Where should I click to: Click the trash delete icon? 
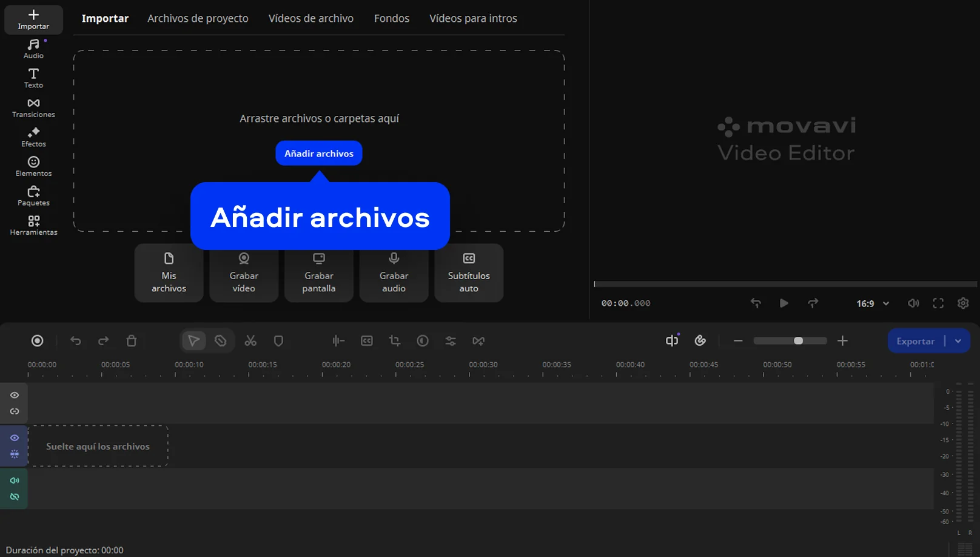[x=131, y=341]
